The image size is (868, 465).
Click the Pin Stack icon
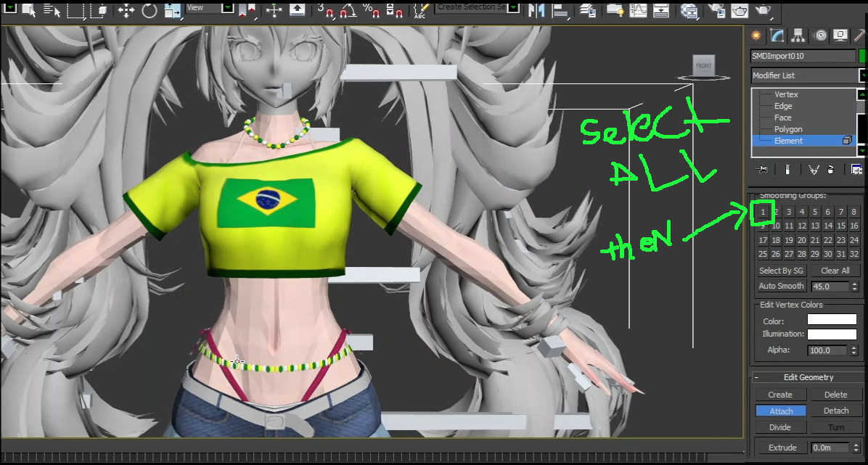(x=763, y=170)
